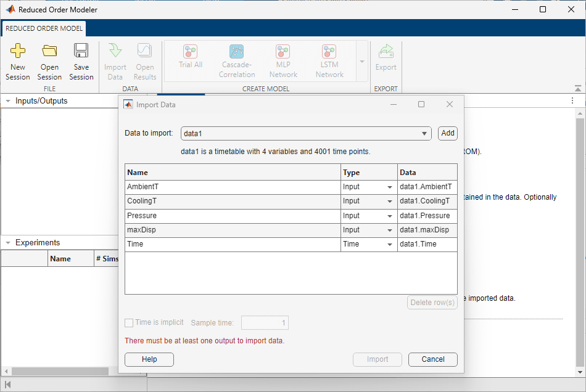This screenshot has width=586, height=392.
Task: Open an existing session
Action: (x=49, y=60)
